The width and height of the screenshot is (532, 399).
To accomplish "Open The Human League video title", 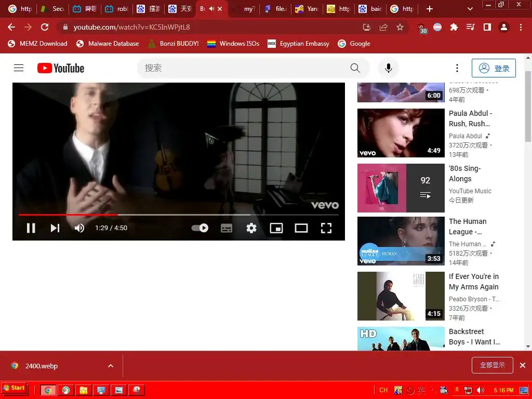I will (468, 227).
